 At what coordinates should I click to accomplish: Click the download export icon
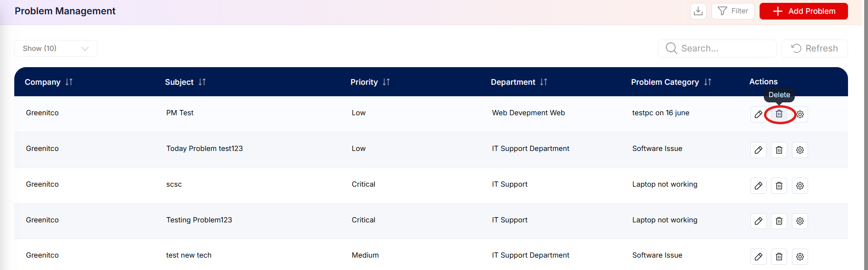[698, 11]
